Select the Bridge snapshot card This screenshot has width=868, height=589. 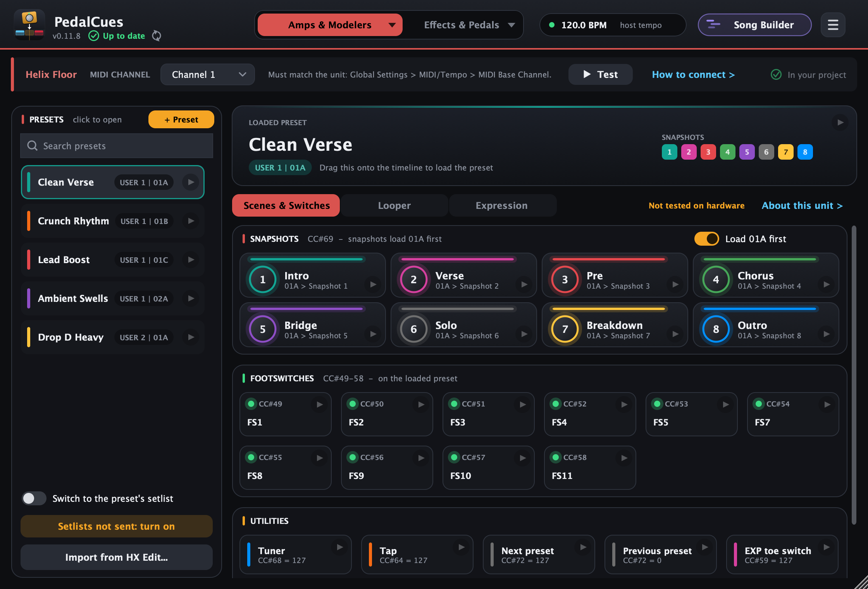312,325
